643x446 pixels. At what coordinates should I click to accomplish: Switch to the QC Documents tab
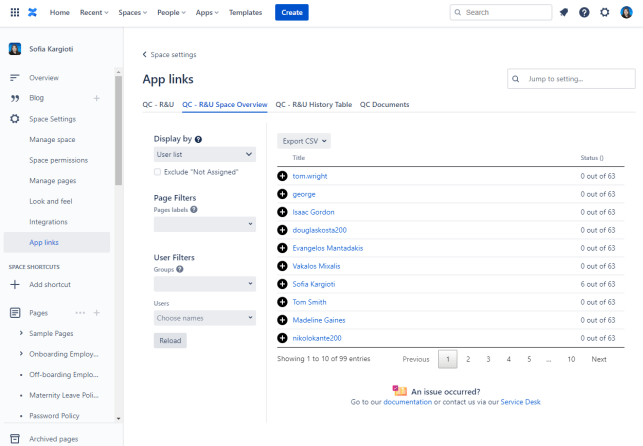[x=385, y=105]
